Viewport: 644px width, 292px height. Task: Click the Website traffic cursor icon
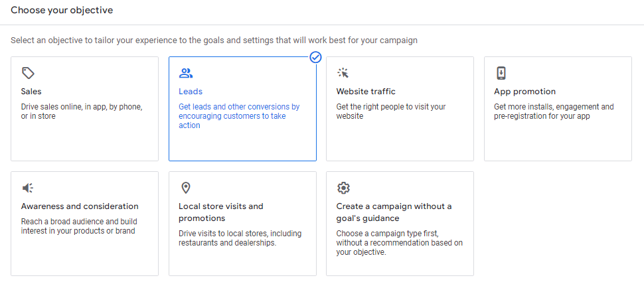[x=343, y=73]
